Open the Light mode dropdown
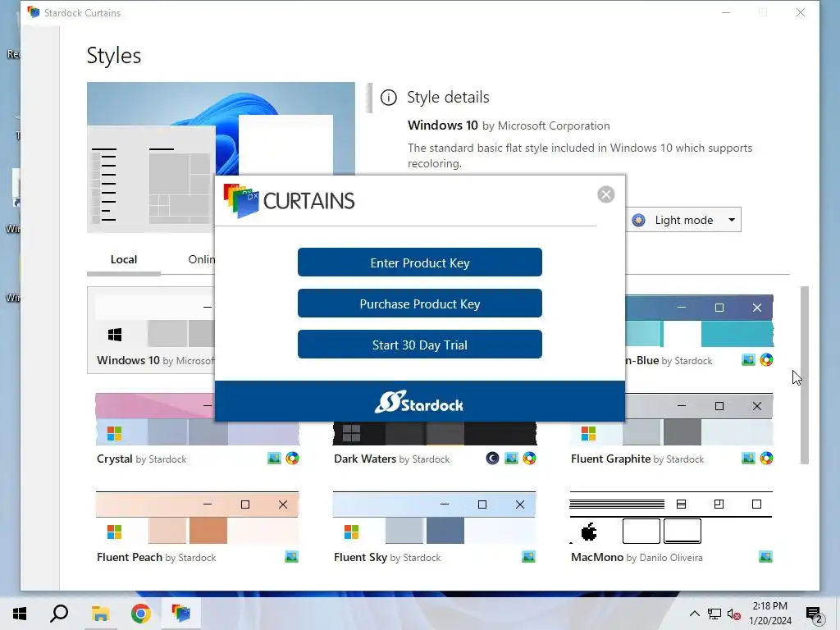Image resolution: width=840 pixels, height=630 pixels. [x=683, y=220]
